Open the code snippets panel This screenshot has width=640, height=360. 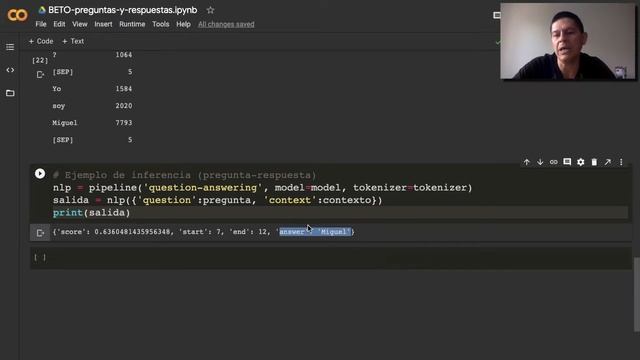(10, 70)
